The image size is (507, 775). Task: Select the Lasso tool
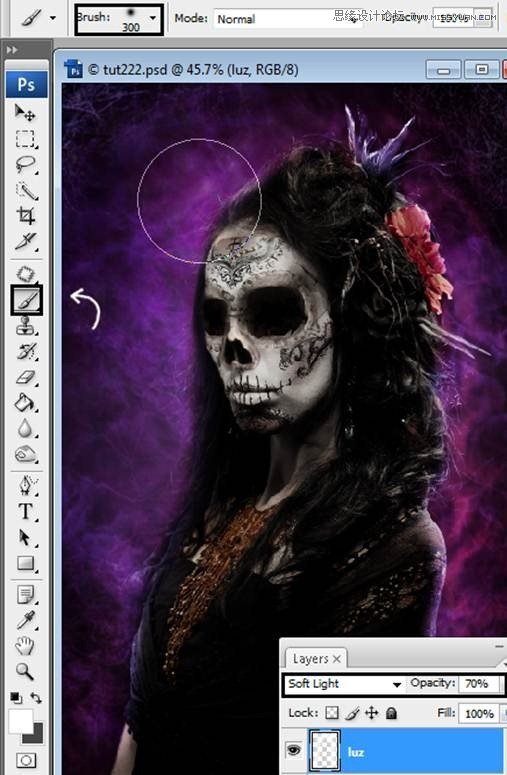point(25,164)
